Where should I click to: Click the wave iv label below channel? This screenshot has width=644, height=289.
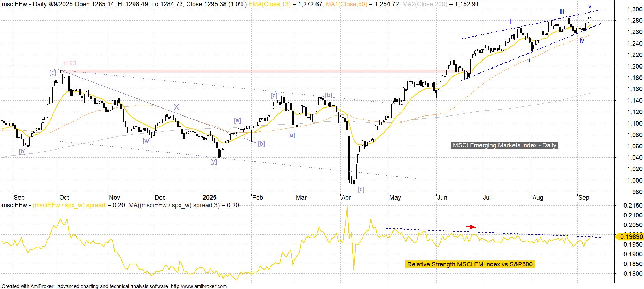tap(582, 41)
